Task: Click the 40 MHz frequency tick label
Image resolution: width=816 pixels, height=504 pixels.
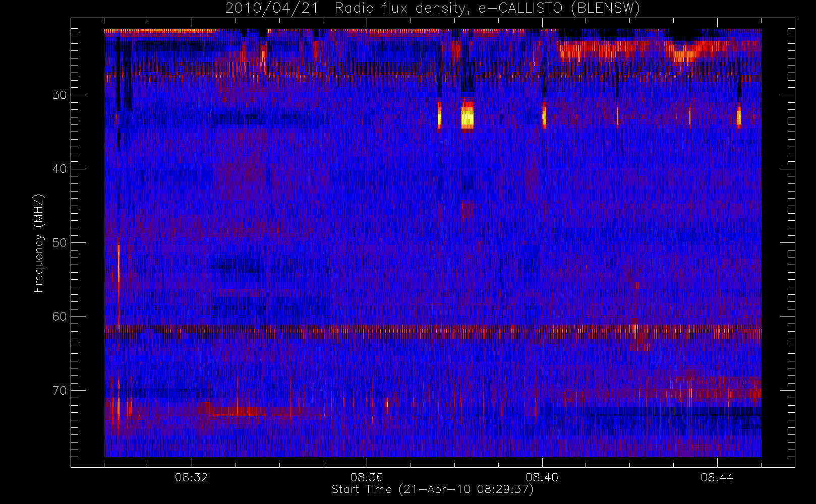Action: (60, 169)
